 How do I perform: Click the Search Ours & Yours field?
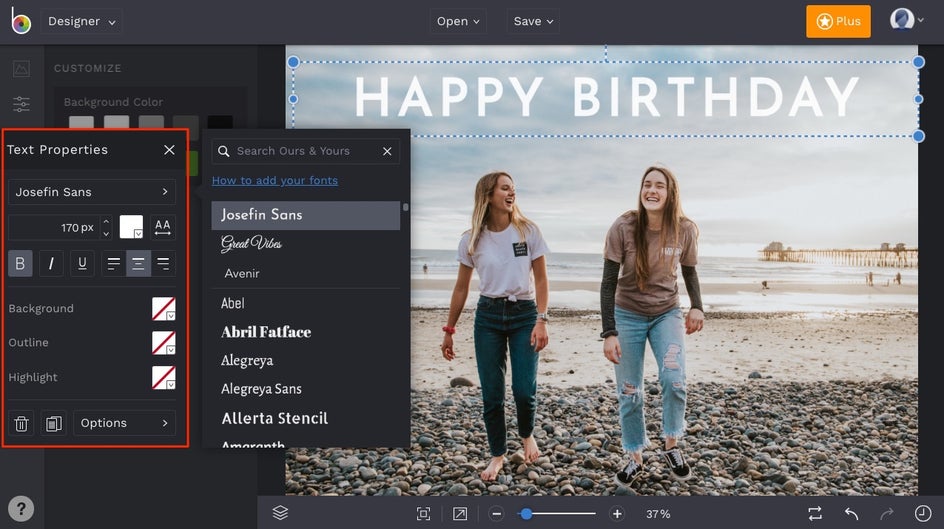300,151
